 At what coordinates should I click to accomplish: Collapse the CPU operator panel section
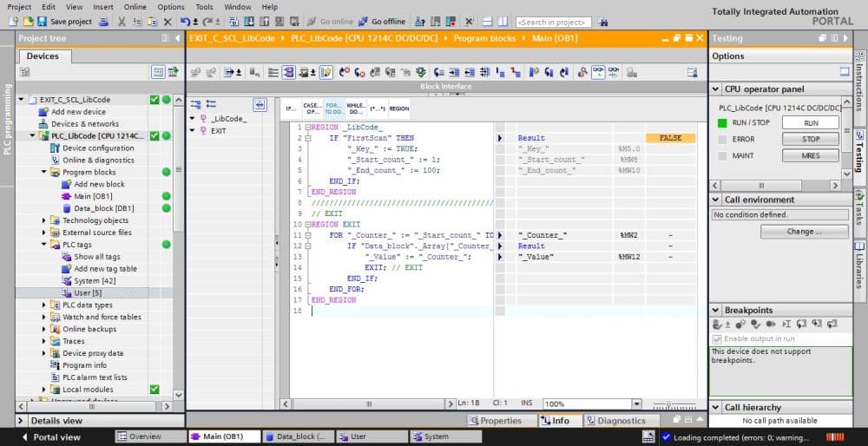pyautogui.click(x=716, y=89)
